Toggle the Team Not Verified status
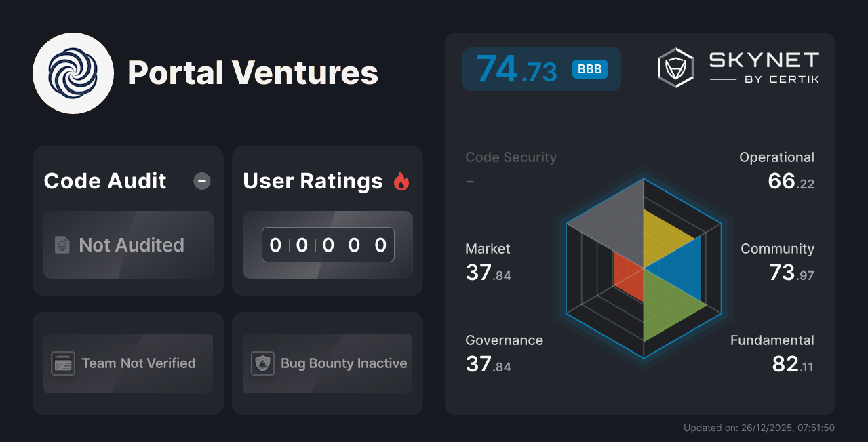868x442 pixels. coord(127,363)
